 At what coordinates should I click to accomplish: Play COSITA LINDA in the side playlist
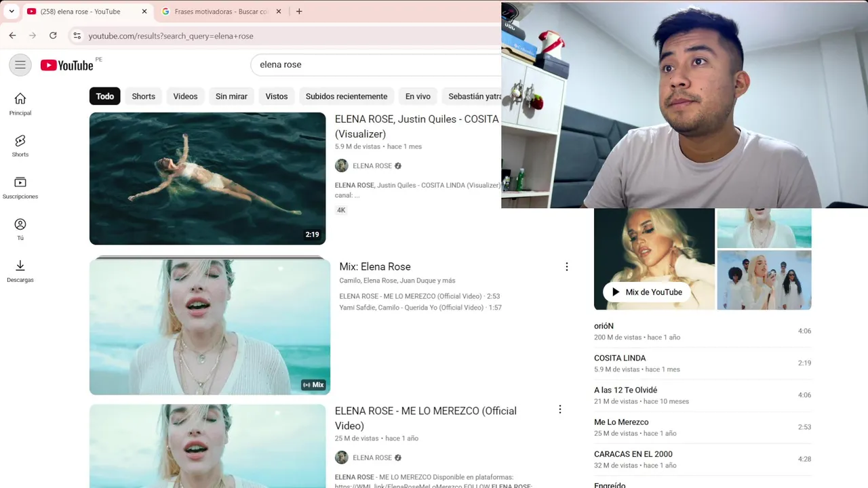coord(703,363)
